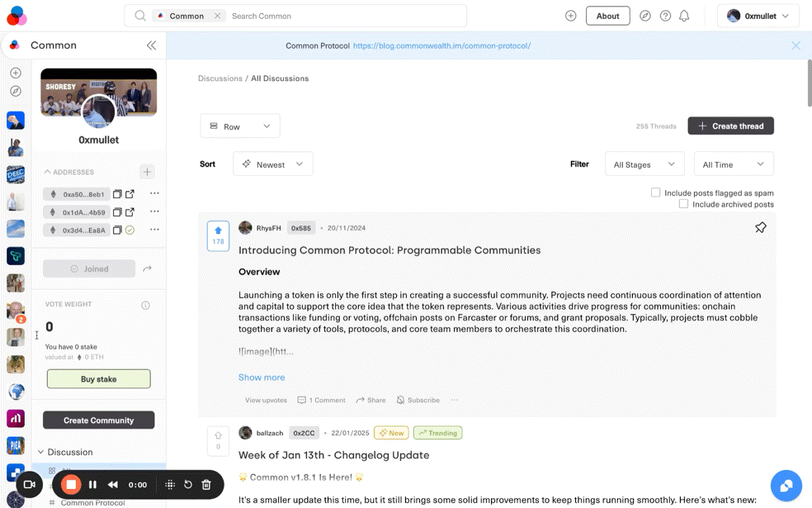The image size is (812, 508).
Task: Check Include archived posts option
Action: (x=683, y=204)
